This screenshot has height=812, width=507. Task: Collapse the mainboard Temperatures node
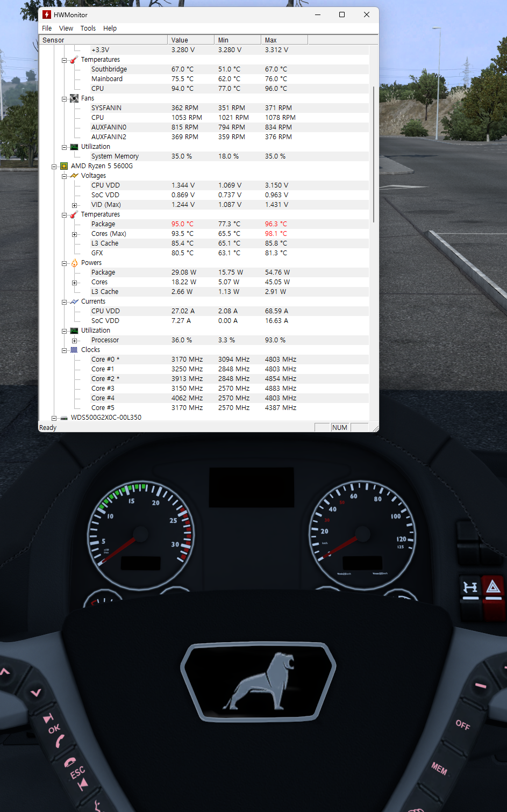point(64,60)
